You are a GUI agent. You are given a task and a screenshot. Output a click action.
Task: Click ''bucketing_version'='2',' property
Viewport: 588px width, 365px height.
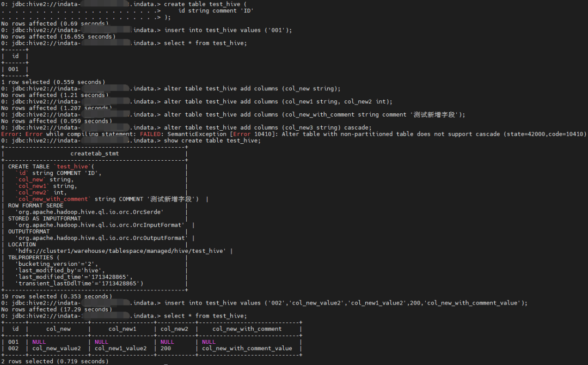point(57,264)
